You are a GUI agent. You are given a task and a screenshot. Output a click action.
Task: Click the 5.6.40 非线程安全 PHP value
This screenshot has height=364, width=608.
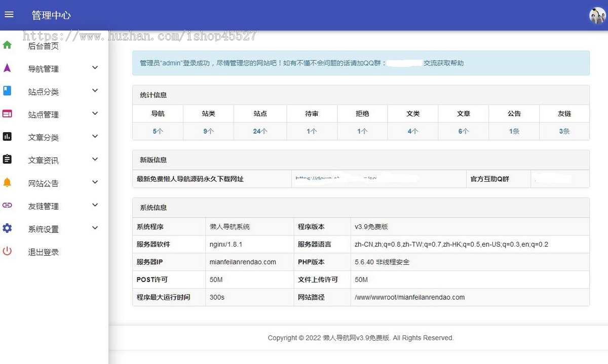382,262
